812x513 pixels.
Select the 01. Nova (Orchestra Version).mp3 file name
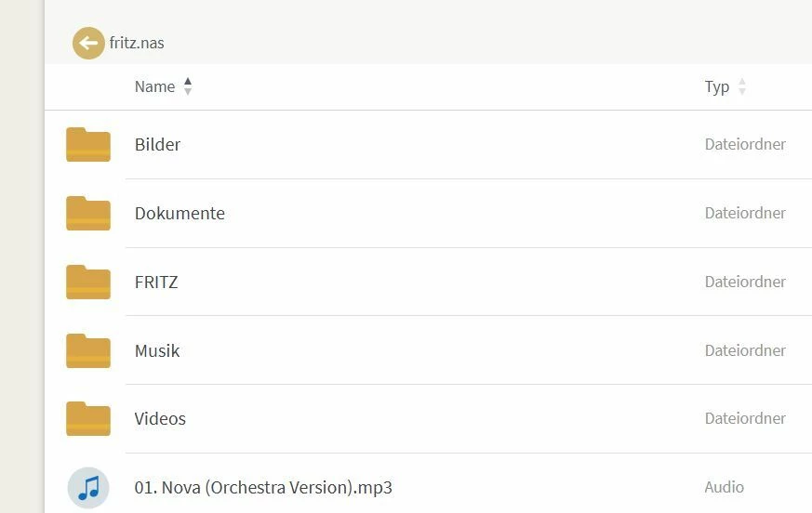(263, 488)
